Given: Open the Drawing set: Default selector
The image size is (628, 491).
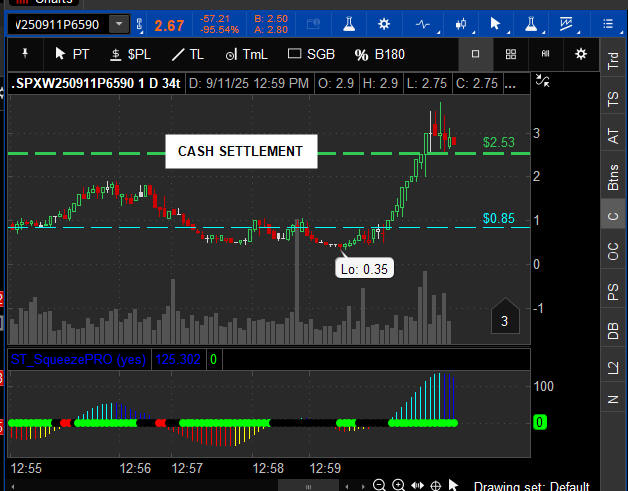Looking at the screenshot, I should (530, 486).
